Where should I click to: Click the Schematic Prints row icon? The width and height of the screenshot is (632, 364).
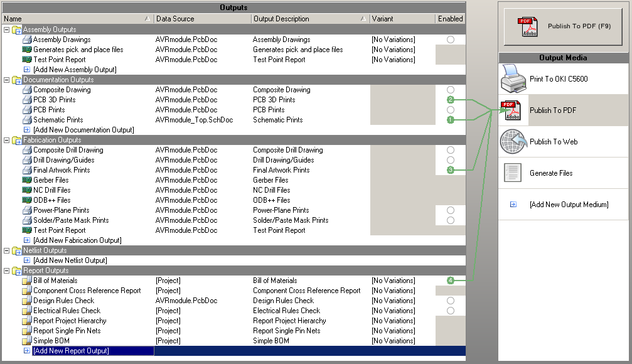click(x=27, y=120)
